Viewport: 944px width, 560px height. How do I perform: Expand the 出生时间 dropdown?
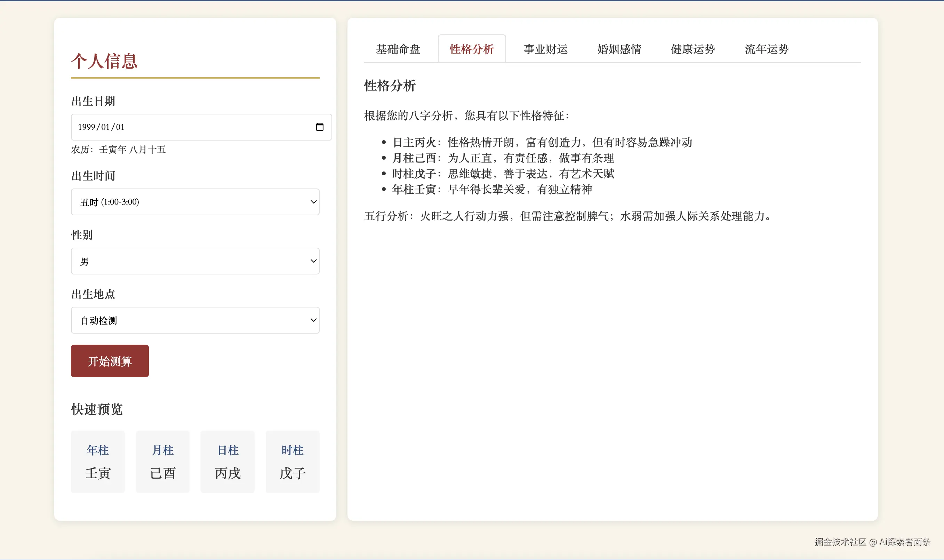click(195, 202)
